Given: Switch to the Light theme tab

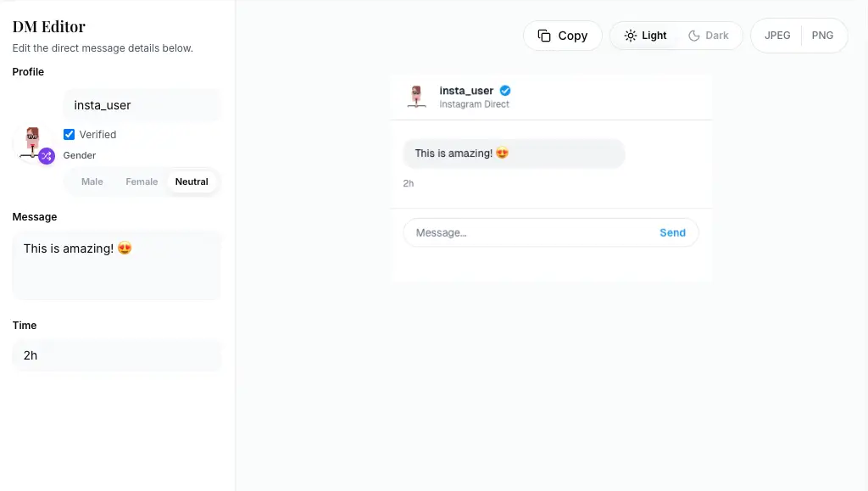Looking at the screenshot, I should click(x=644, y=36).
